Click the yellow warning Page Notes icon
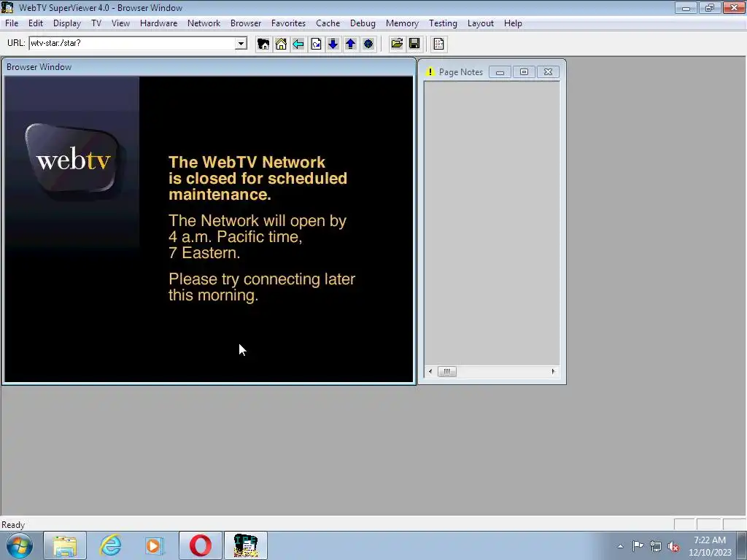Screen dimensions: 747x560 [430, 72]
